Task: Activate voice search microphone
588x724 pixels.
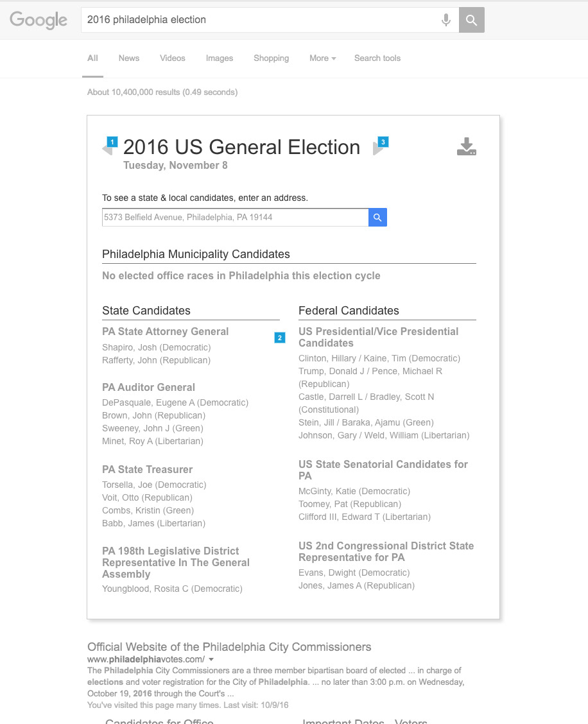Action: point(445,20)
